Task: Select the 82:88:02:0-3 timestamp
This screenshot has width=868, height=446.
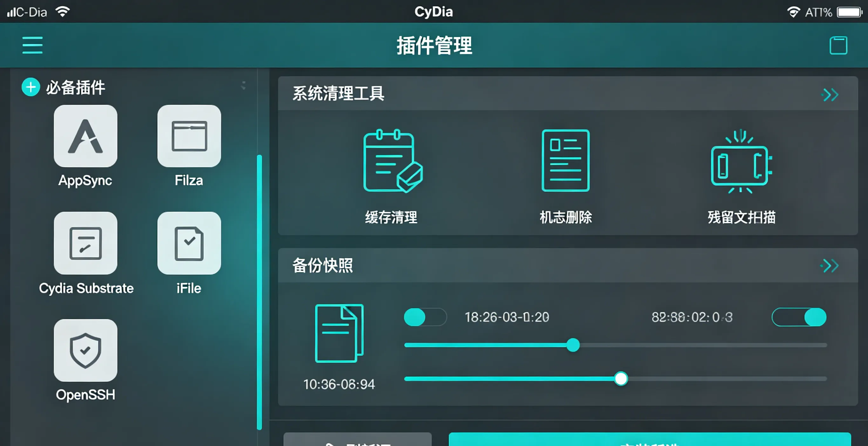Action: 692,317
